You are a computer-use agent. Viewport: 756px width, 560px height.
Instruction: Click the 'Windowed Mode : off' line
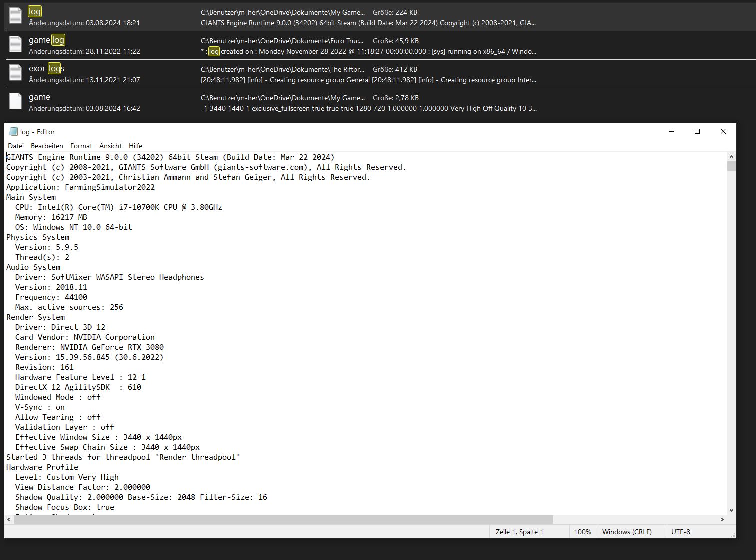tap(58, 397)
